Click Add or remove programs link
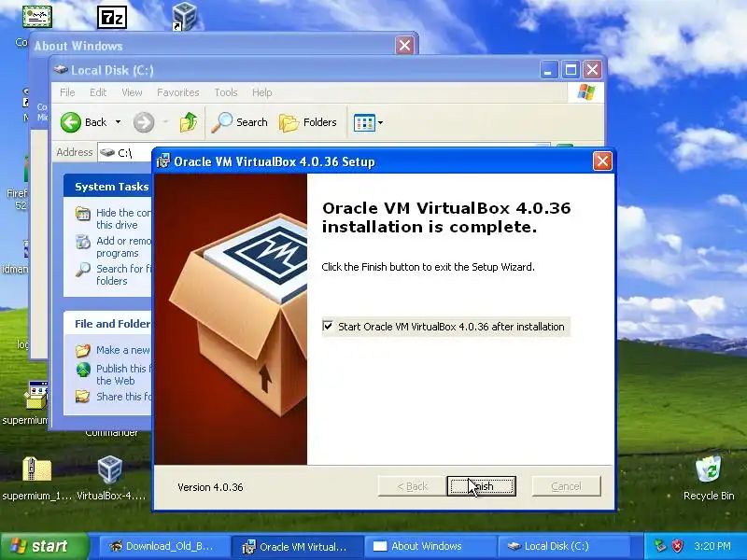747x560 pixels. click(x=123, y=246)
